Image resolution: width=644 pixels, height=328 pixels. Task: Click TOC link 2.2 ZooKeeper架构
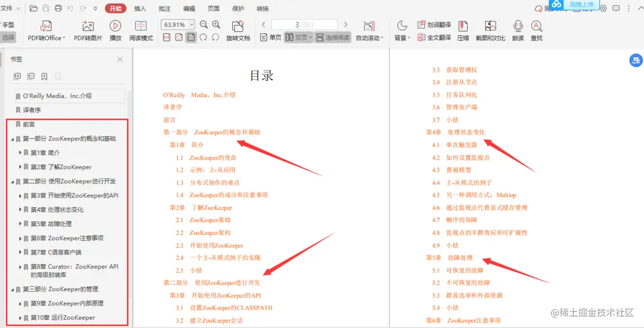coord(203,233)
